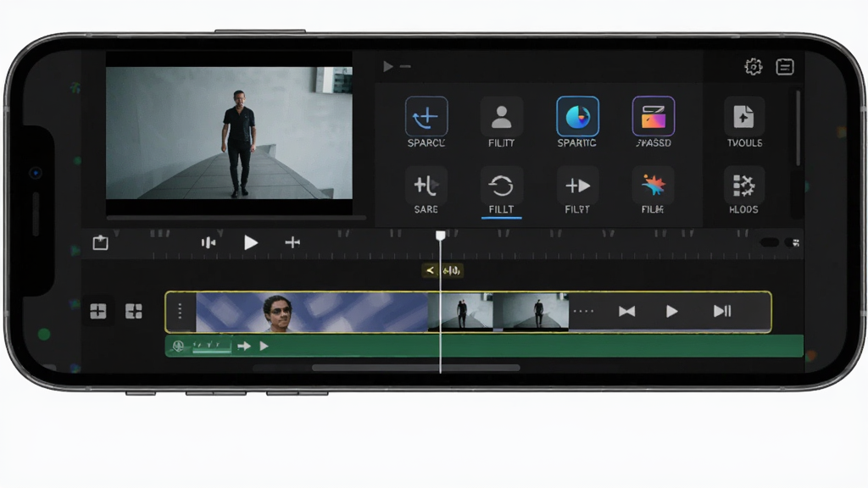Screen dimensions: 868x488
Task: Tap the share icon left of the timeline toolbar
Action: (100, 242)
